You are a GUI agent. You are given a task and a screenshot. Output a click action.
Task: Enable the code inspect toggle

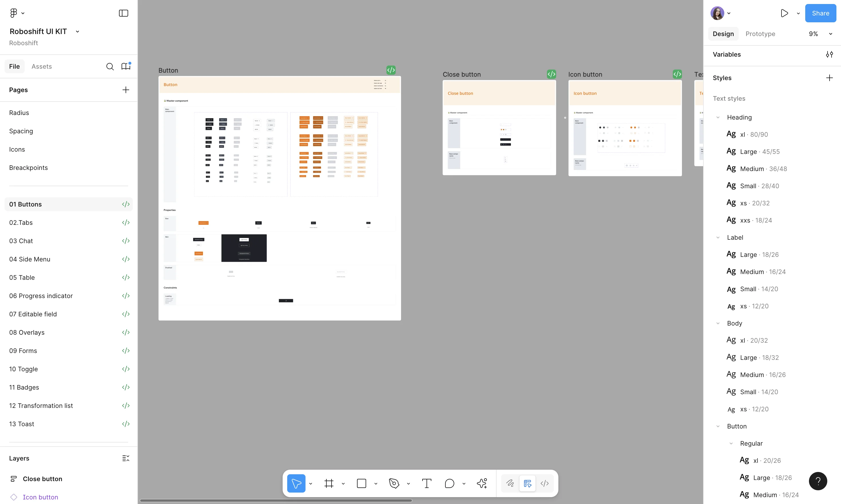[545, 483]
